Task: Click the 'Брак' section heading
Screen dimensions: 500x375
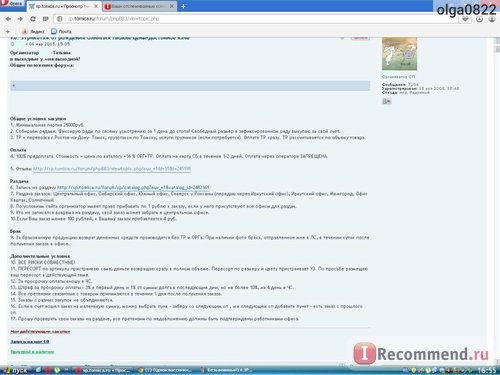Action: coord(15,231)
